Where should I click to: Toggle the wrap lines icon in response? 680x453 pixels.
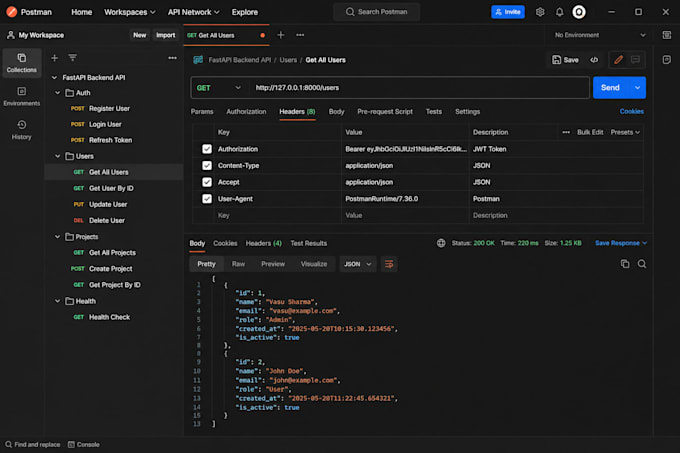[x=389, y=264]
